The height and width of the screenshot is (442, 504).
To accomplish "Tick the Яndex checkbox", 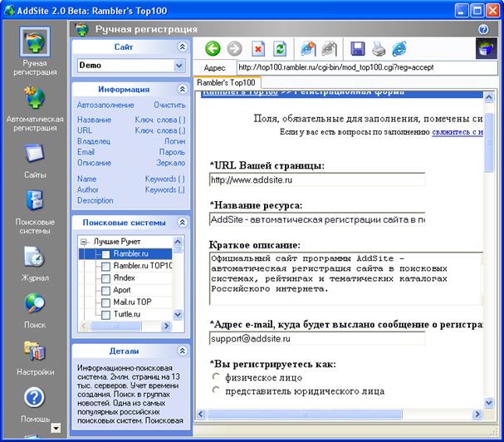I will 105,278.
